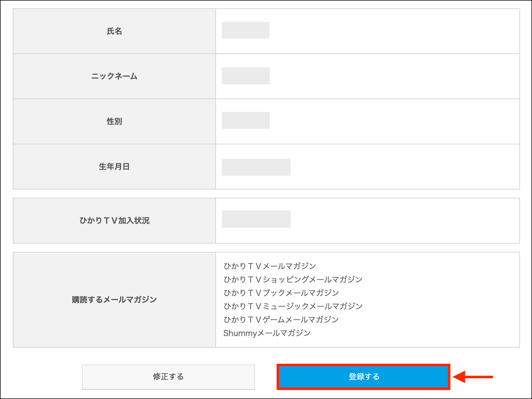The width and height of the screenshot is (532, 399).
Task: Select the ひかりTV加入状況 label
Action: (x=114, y=221)
